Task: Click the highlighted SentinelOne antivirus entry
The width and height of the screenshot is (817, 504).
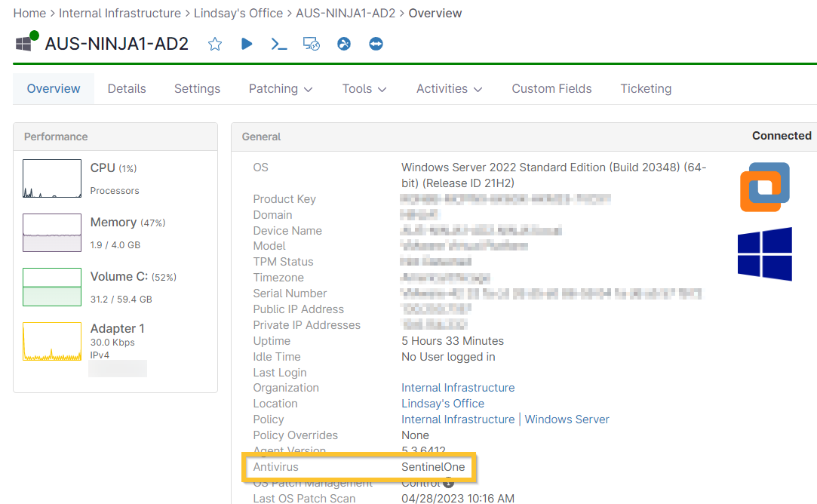Action: click(x=432, y=467)
